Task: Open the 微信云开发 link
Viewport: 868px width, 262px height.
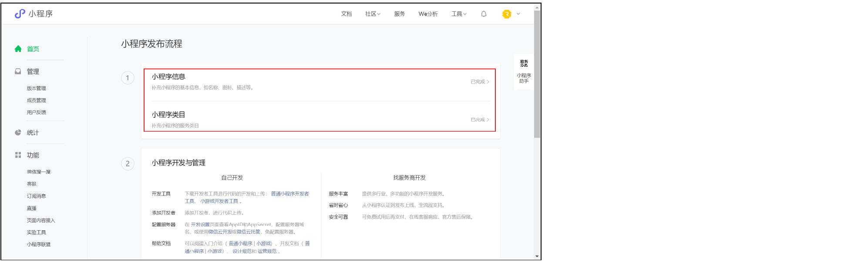Action: [220, 232]
